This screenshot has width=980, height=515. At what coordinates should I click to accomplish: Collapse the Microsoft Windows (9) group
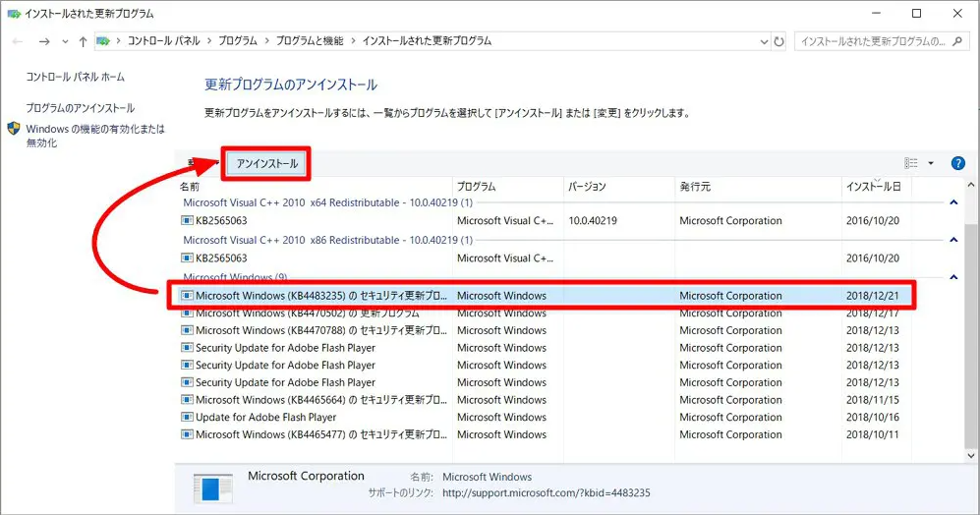pos(953,277)
